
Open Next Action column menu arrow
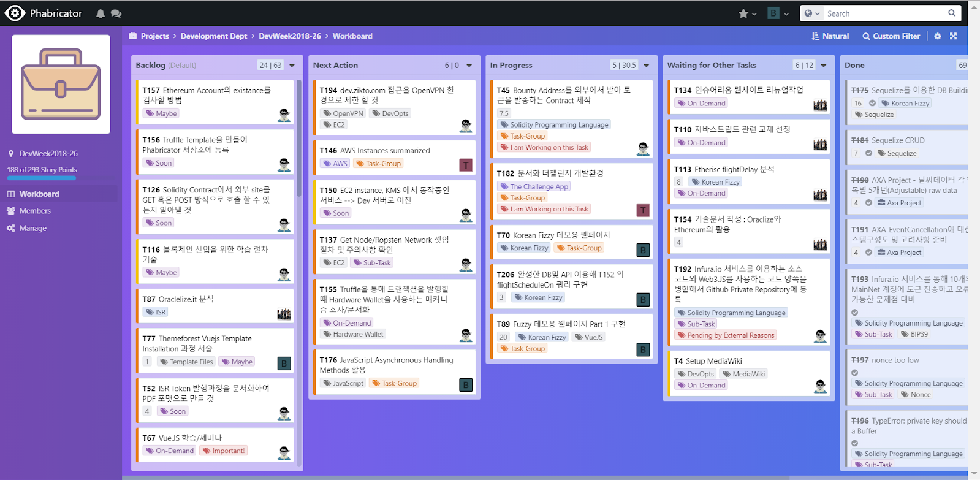pos(469,66)
